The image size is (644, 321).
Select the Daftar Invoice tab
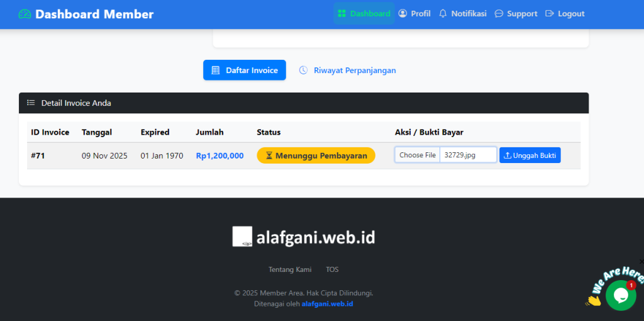pos(244,70)
